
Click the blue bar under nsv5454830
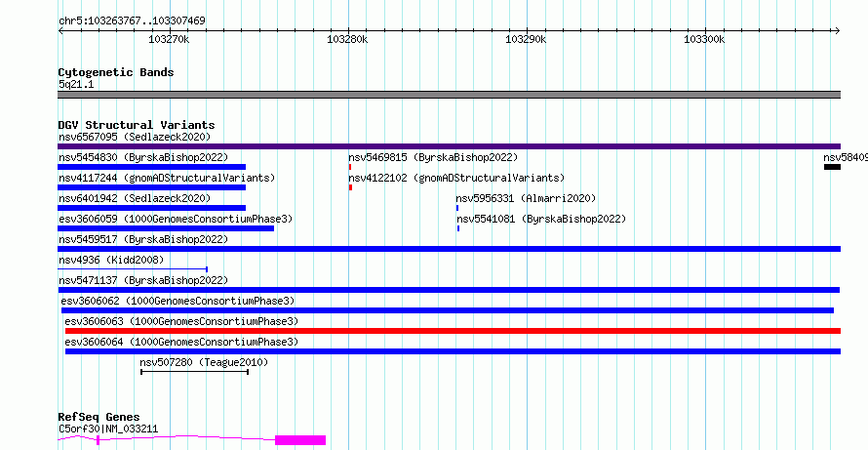[x=152, y=167]
